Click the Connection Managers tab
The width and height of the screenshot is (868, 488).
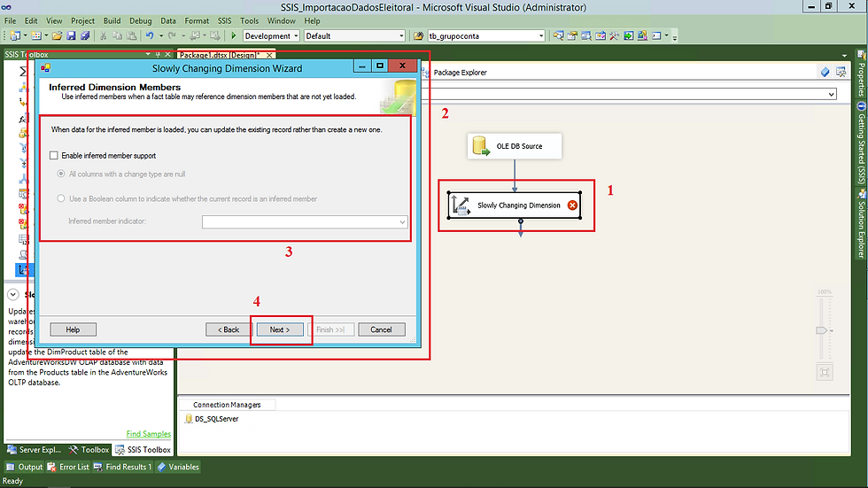point(227,405)
